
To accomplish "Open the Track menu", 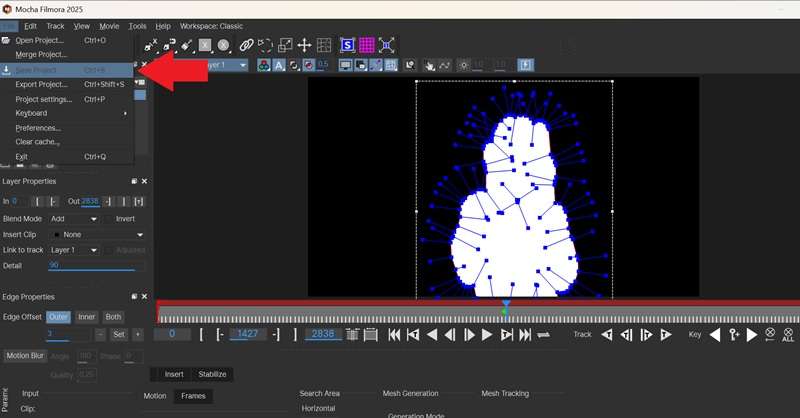I will pyautogui.click(x=55, y=26).
